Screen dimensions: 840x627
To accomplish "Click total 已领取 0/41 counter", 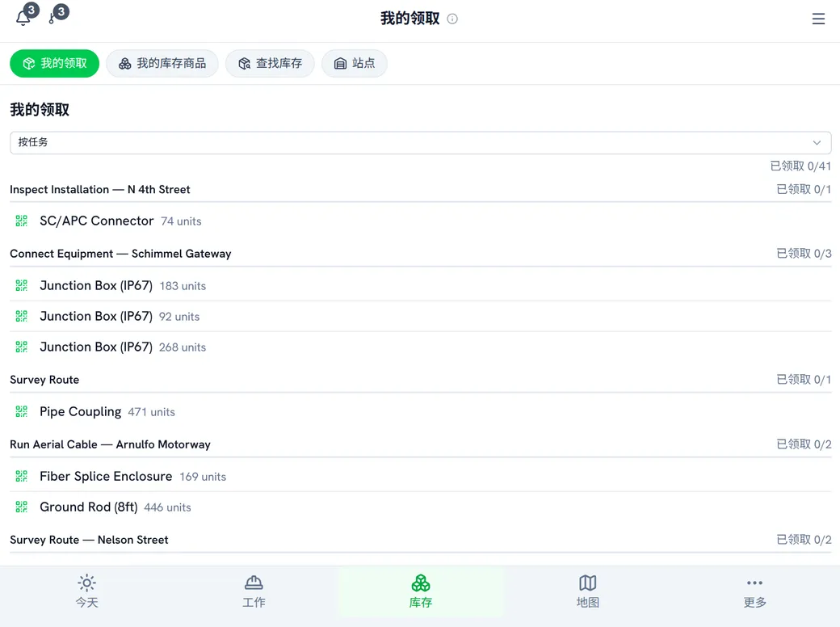I will pos(800,166).
